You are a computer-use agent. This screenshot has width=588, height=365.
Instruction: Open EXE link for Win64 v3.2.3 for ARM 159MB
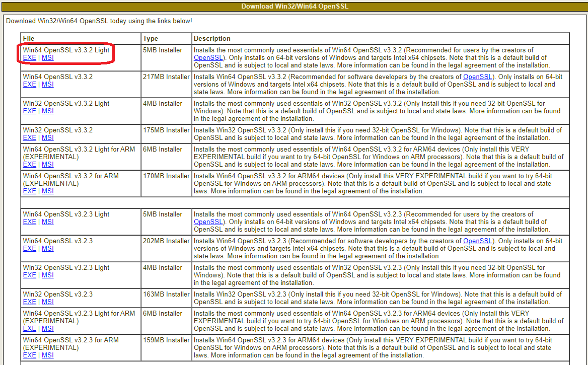click(x=29, y=355)
